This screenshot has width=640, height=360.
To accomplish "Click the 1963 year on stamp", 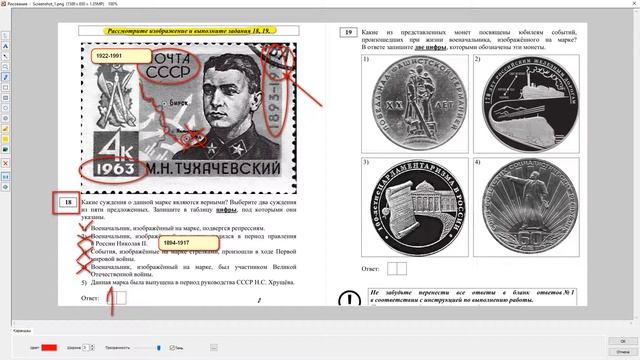I will [114, 169].
